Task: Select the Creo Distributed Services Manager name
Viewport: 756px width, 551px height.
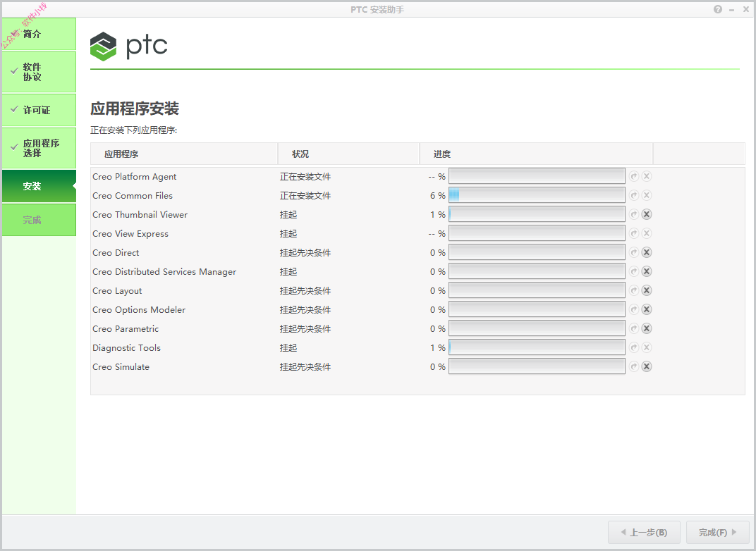Action: click(164, 272)
